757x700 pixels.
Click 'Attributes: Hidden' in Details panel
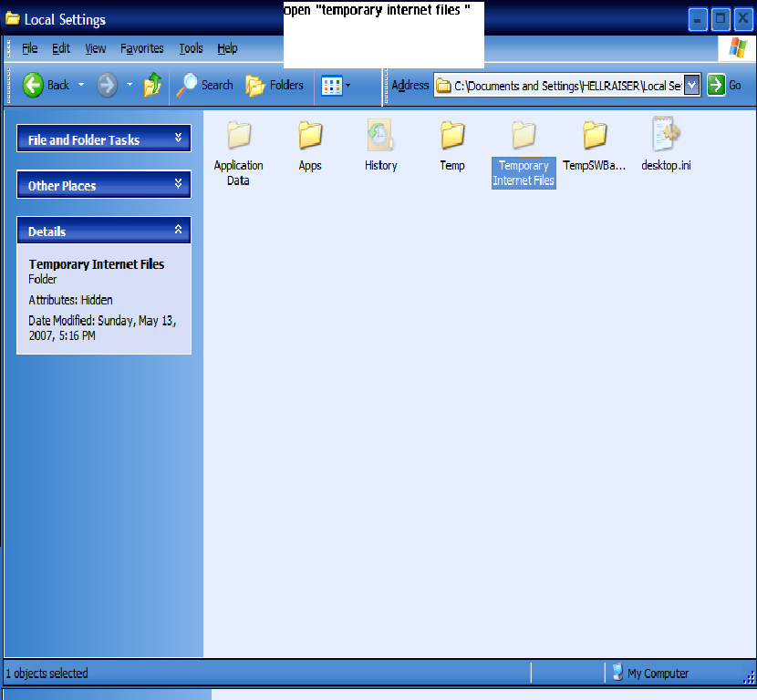(70, 300)
